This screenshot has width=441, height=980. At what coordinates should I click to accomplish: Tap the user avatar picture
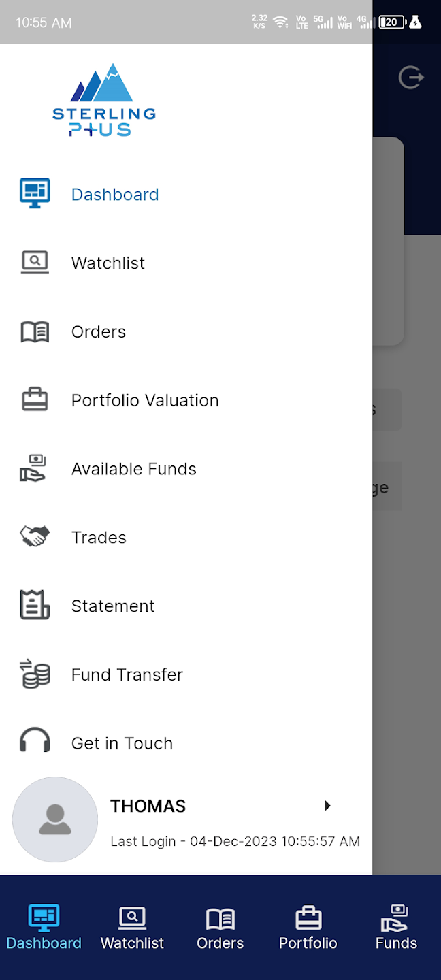click(55, 819)
